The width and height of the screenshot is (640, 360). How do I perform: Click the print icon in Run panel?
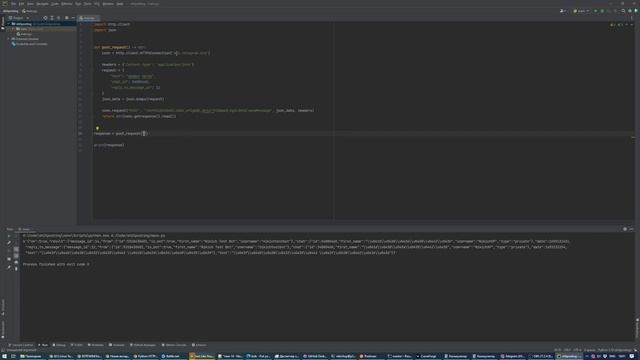click(x=16, y=262)
